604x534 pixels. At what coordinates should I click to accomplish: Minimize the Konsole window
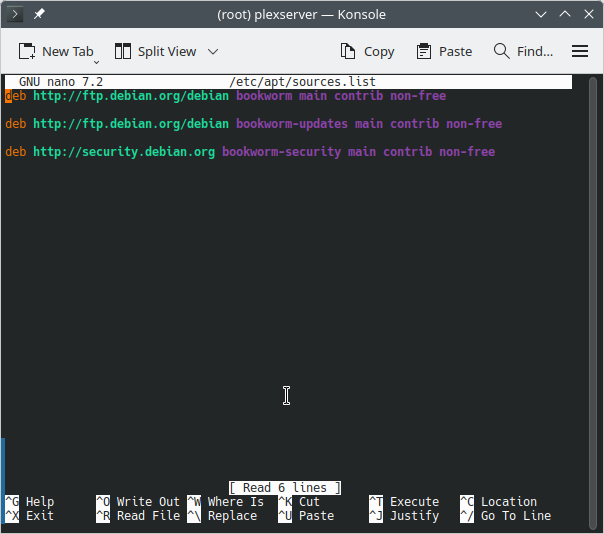541,15
